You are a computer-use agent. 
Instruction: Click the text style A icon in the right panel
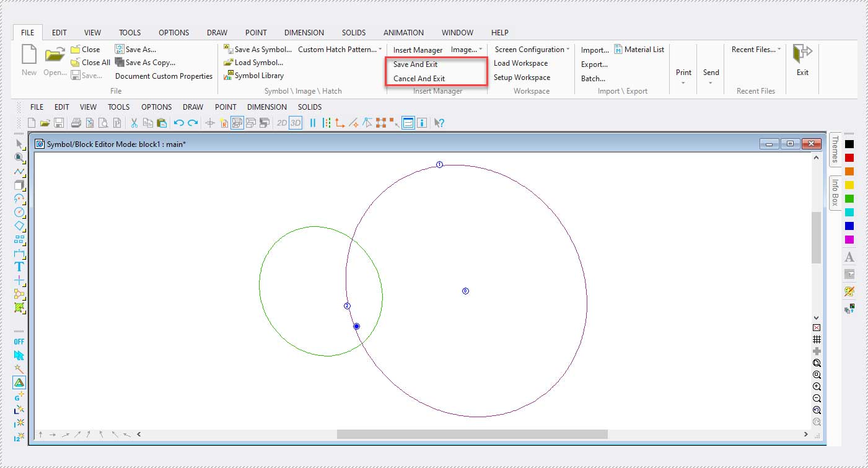(849, 257)
